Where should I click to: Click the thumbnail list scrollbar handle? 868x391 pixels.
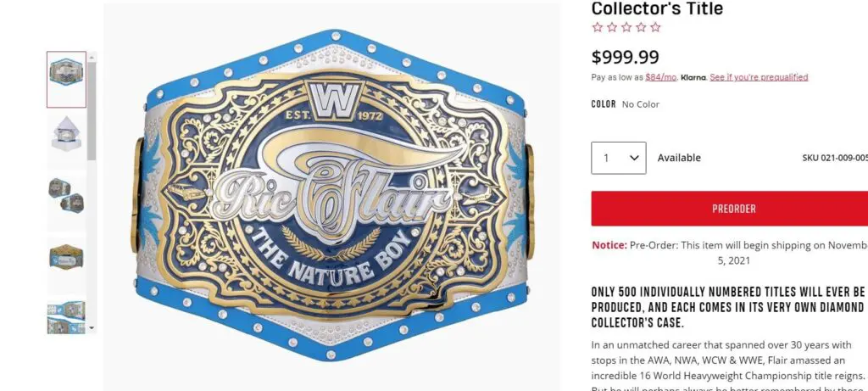tap(92, 110)
